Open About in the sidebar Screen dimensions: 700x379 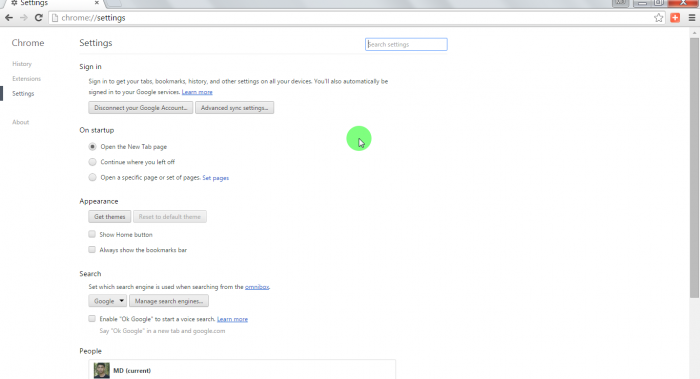tap(21, 122)
